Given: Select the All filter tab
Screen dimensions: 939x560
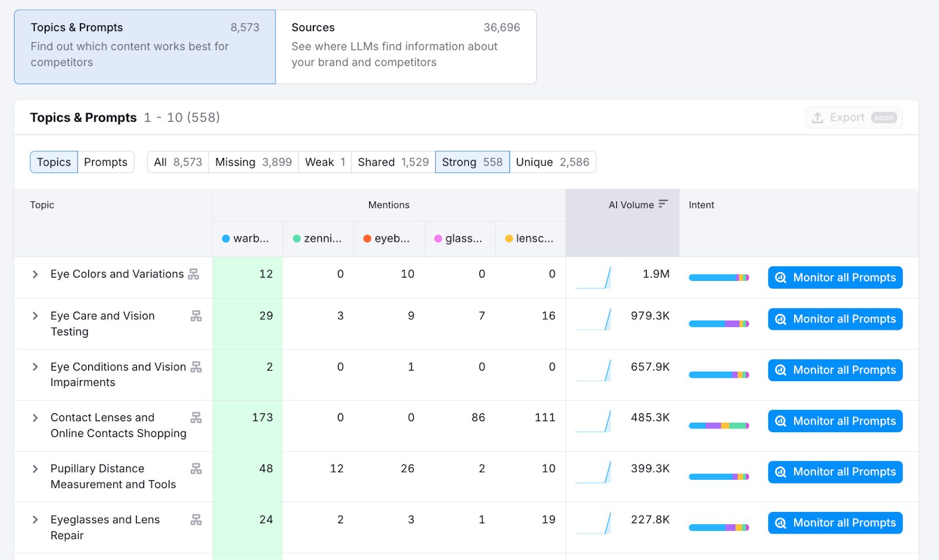Looking at the screenshot, I should click(x=177, y=162).
